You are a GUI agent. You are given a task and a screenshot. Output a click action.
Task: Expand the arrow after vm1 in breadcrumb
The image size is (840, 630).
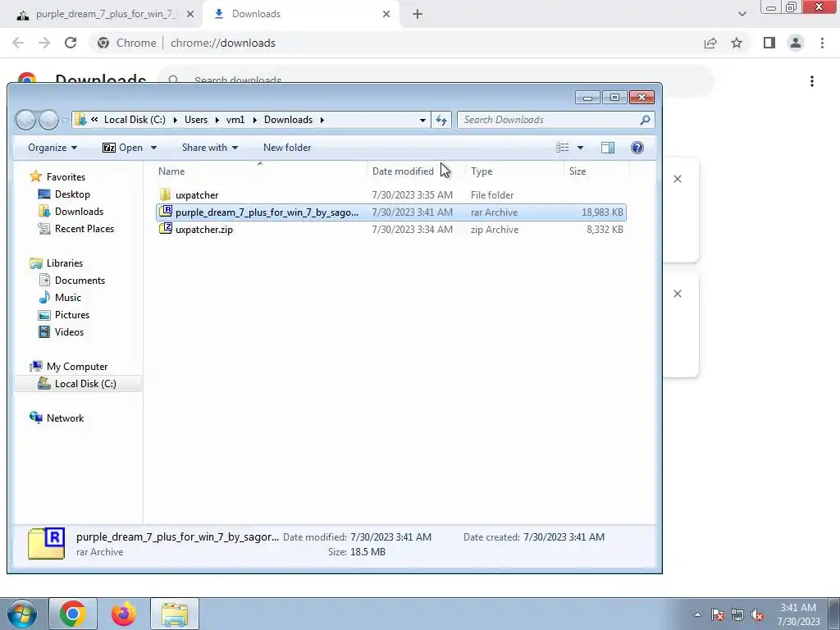coord(254,120)
